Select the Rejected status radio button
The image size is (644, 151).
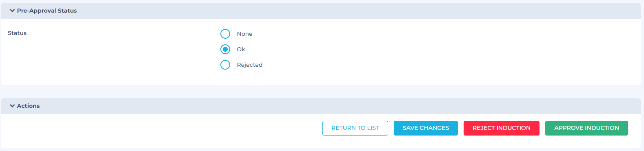pyautogui.click(x=225, y=65)
